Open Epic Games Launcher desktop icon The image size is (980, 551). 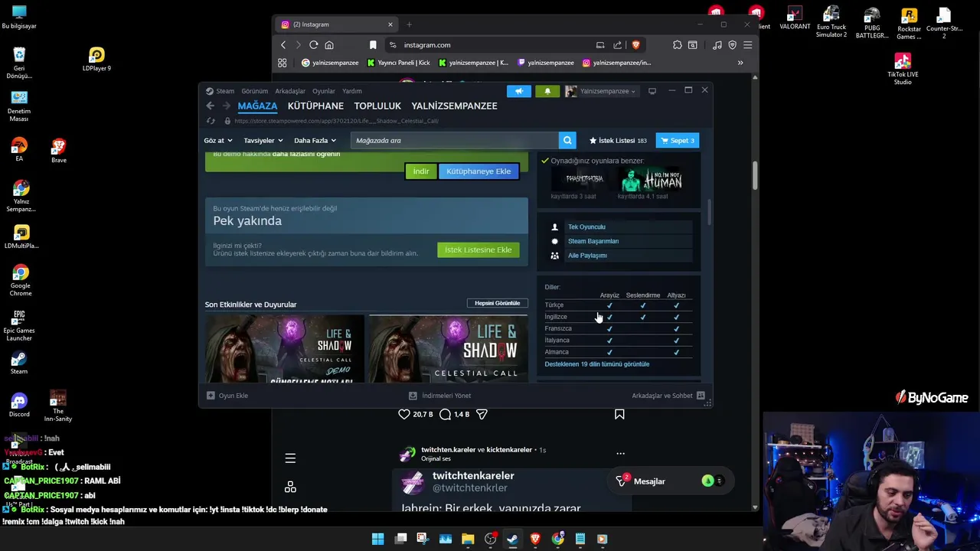click(x=19, y=324)
